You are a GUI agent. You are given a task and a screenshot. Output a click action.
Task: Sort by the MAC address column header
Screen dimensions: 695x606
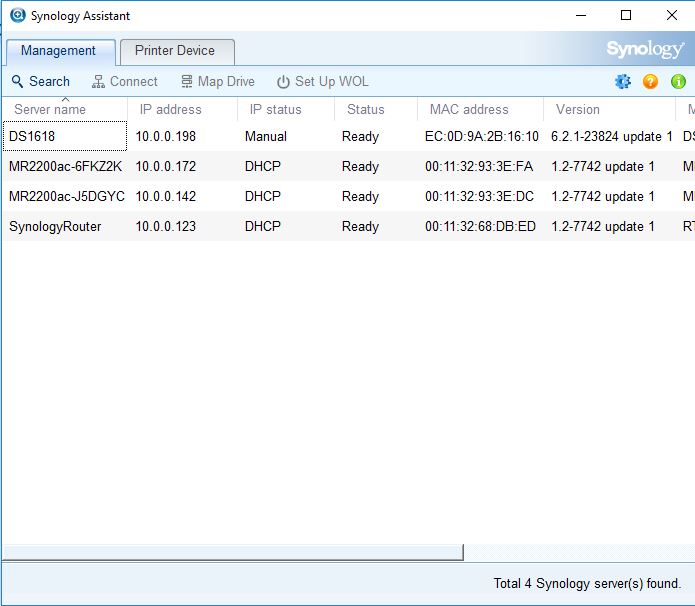click(x=480, y=109)
